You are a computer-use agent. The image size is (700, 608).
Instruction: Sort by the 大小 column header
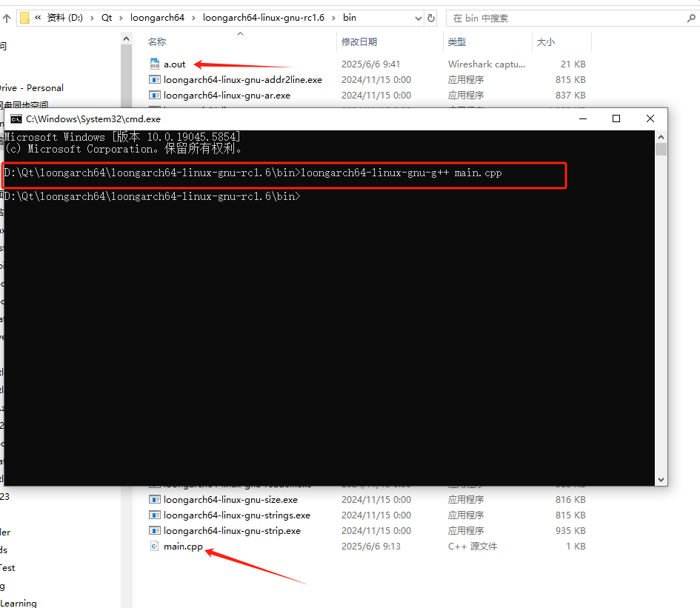click(545, 42)
